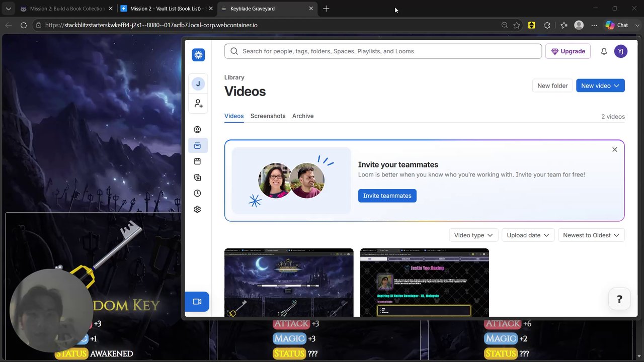Expand the New video dropdown
Image resolution: width=644 pixels, height=362 pixels.
coord(601,85)
